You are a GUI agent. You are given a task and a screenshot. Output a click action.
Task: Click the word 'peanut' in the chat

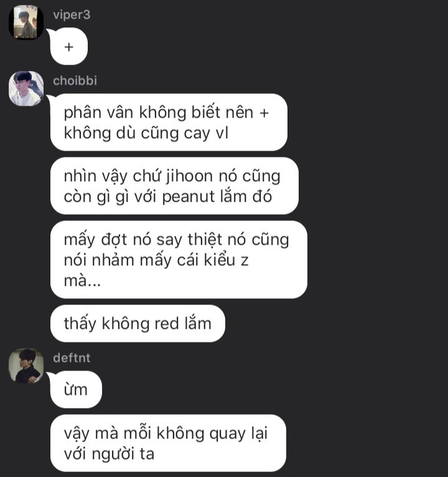click(189, 197)
